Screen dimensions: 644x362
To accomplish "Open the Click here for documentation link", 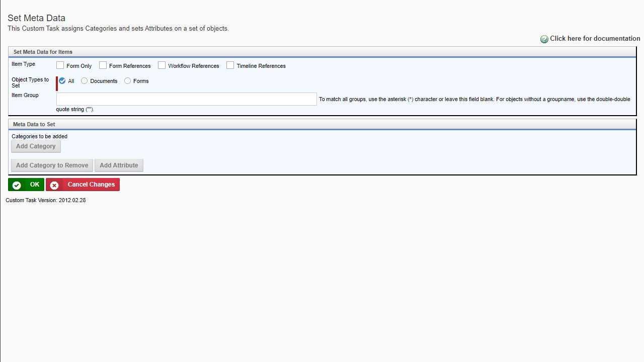I will [x=595, y=39].
